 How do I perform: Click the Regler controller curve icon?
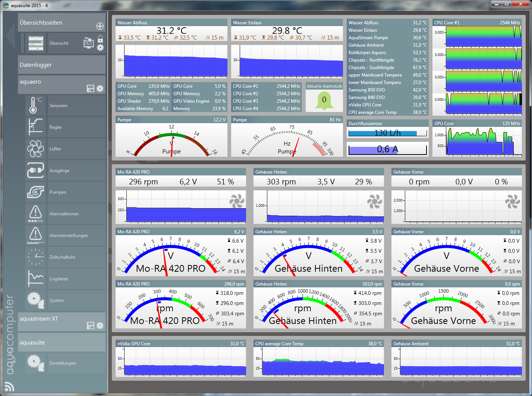35,127
